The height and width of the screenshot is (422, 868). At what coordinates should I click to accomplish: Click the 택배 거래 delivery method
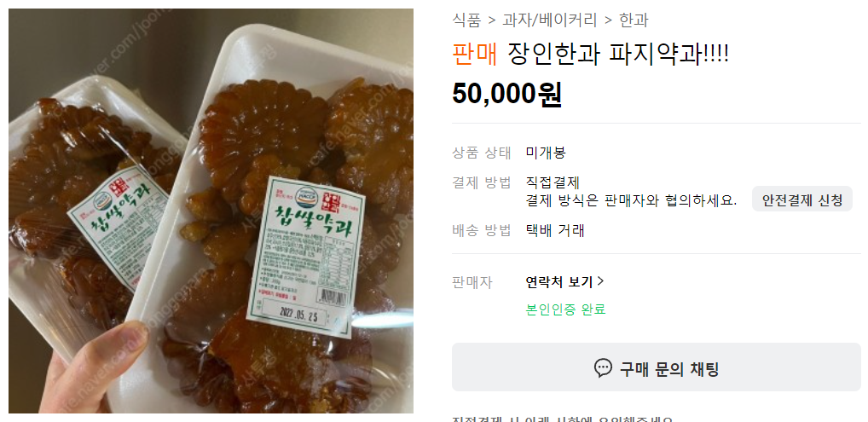tap(555, 230)
